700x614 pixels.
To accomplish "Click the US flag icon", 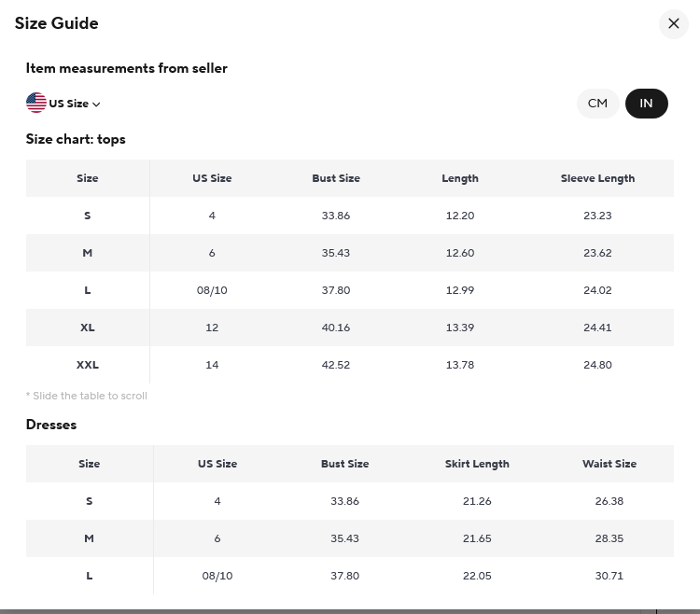I will 36,104.
